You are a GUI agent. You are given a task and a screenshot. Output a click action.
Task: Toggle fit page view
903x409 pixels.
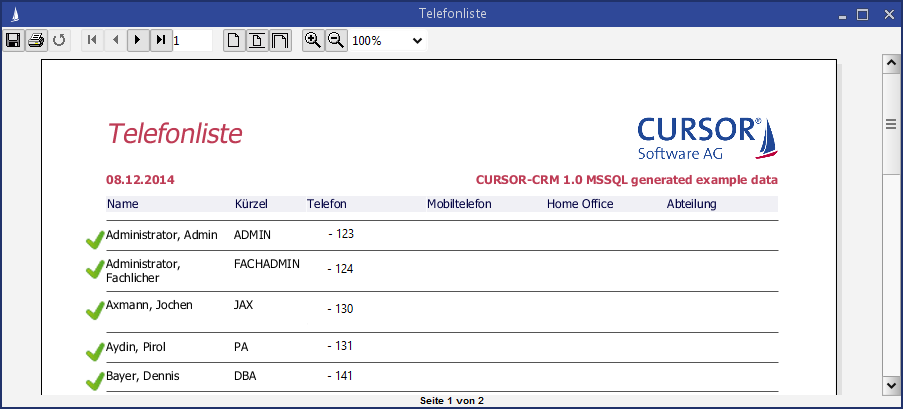(x=257, y=40)
